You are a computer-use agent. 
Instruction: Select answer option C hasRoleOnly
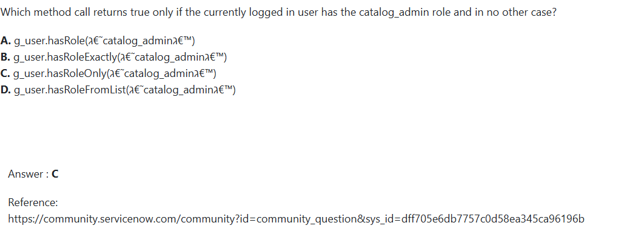point(109,73)
